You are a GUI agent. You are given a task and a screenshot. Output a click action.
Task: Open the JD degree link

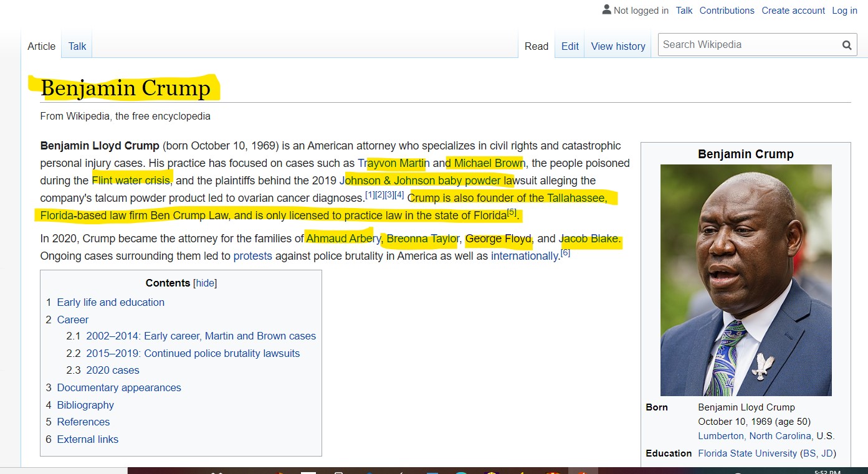(827, 453)
